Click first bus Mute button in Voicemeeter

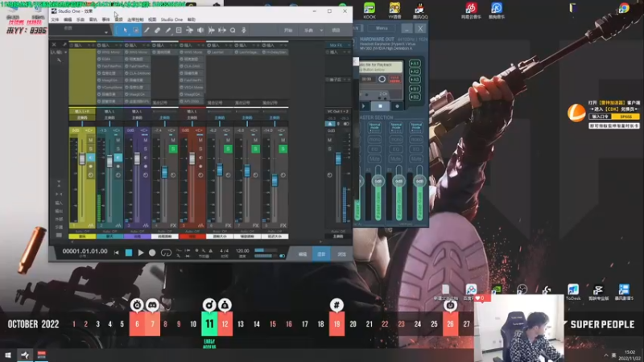pyautogui.click(x=374, y=158)
